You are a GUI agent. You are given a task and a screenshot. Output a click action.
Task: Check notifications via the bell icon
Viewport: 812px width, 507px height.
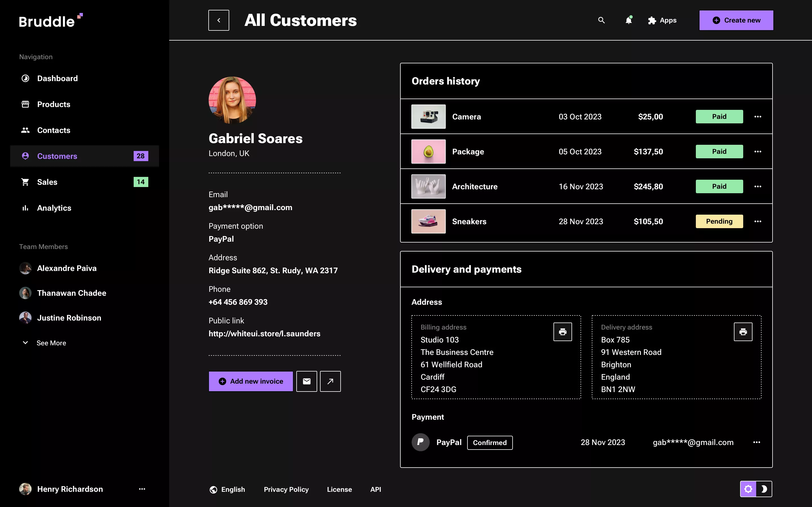click(628, 20)
